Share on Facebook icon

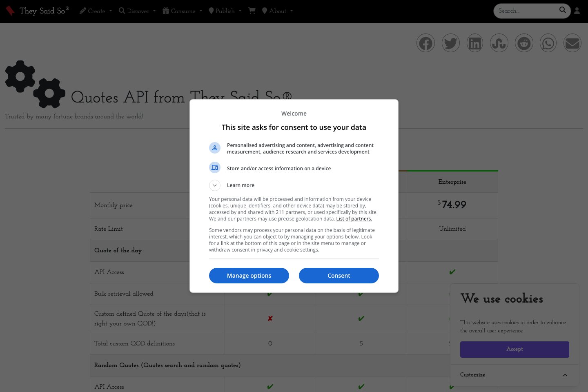(425, 43)
